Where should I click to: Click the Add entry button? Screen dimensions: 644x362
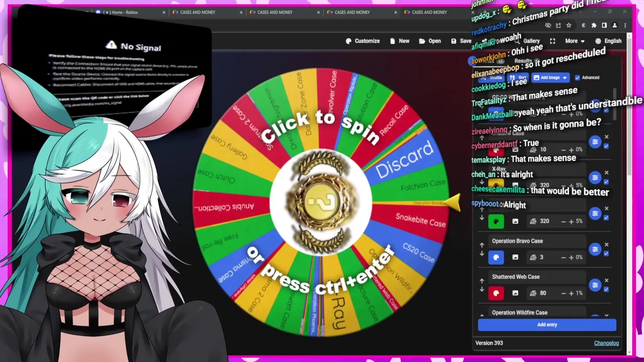[x=547, y=325]
